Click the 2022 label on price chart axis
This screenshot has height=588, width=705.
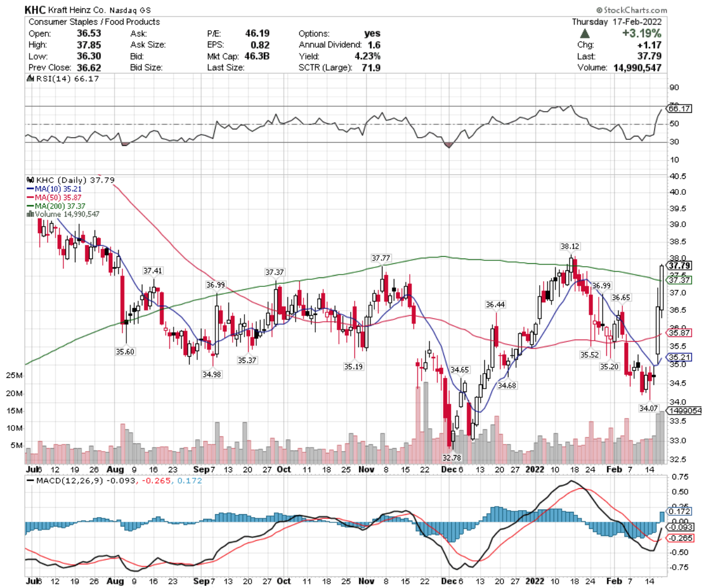534,469
